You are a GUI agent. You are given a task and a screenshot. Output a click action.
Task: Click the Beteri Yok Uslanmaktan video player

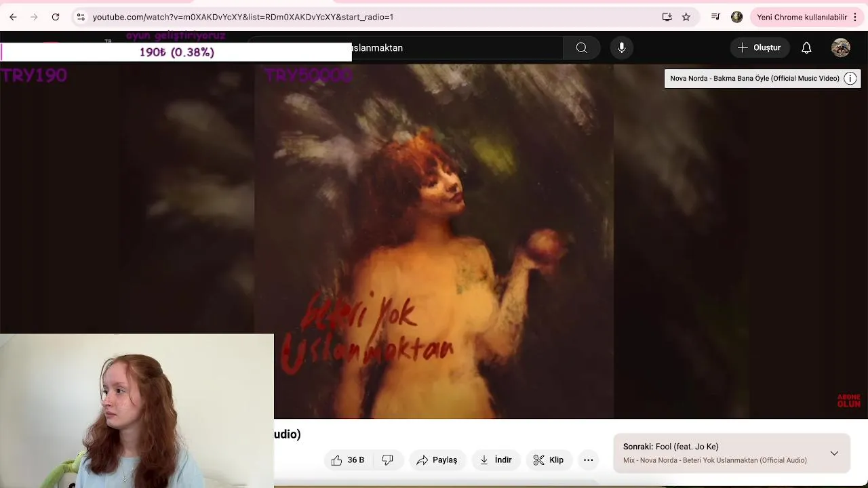pyautogui.click(x=434, y=241)
